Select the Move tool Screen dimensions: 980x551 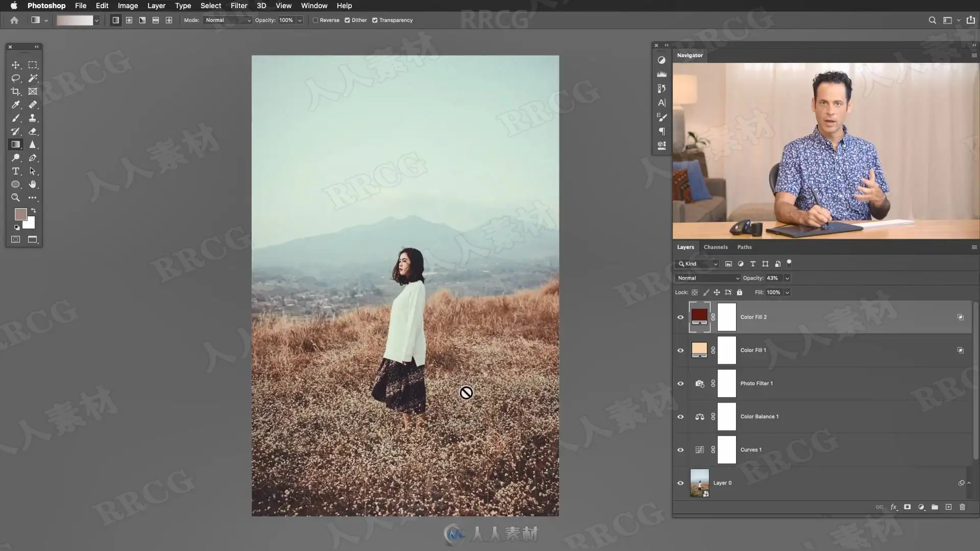[16, 65]
